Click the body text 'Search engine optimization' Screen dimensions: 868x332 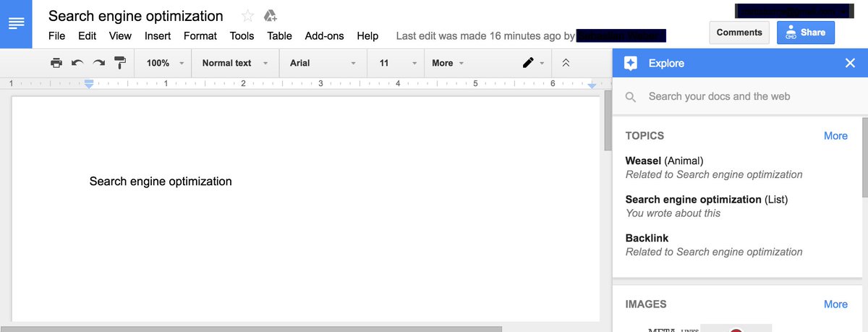pos(161,182)
